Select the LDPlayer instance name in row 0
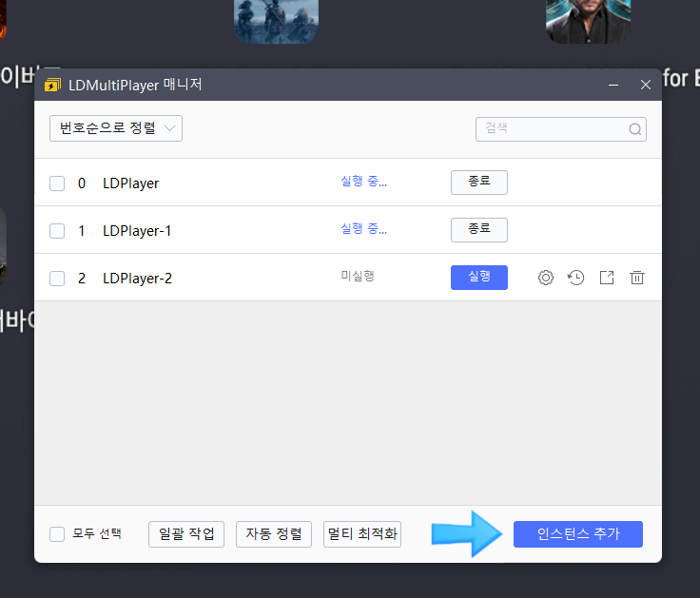Screen dimensions: 700x598 click(x=131, y=183)
